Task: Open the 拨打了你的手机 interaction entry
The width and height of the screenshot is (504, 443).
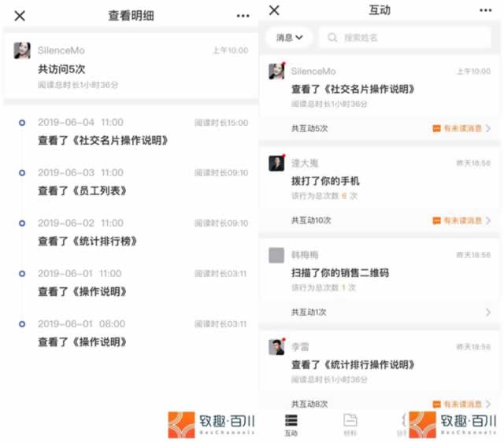Action: click(x=325, y=181)
